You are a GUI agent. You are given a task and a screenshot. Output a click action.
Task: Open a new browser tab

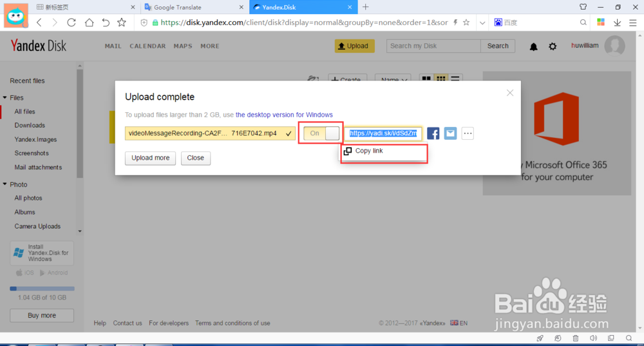pyautogui.click(x=366, y=7)
